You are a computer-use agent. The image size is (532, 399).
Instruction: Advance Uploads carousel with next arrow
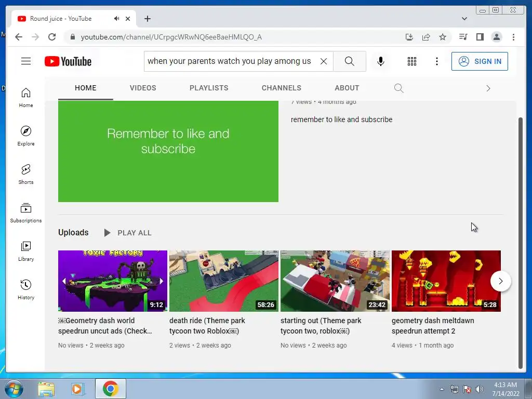click(500, 281)
